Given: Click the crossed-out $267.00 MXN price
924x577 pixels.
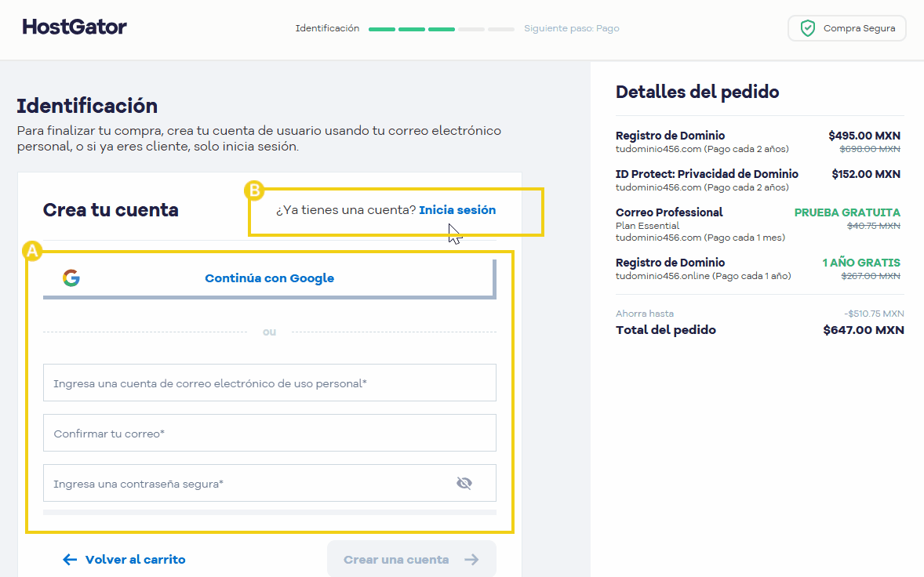Looking at the screenshot, I should point(871,276).
